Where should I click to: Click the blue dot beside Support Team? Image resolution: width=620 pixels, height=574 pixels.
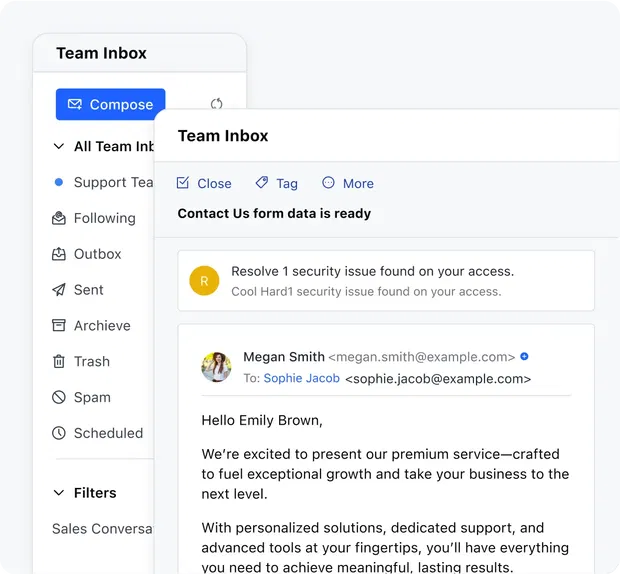pos(59,182)
